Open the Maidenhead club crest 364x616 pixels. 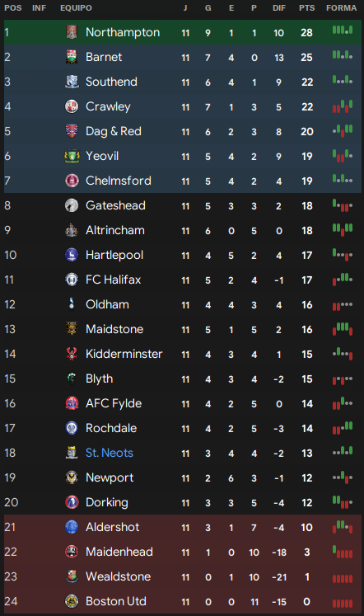click(x=72, y=552)
